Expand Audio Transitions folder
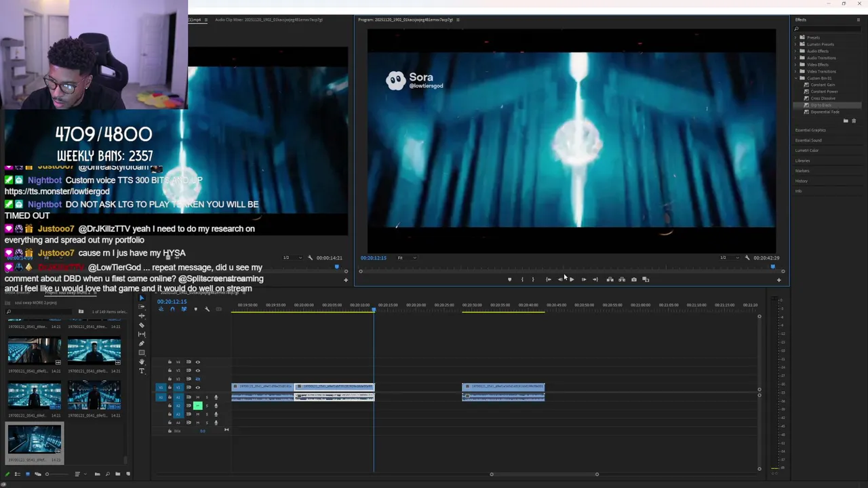This screenshot has height=488, width=868. pyautogui.click(x=796, y=58)
